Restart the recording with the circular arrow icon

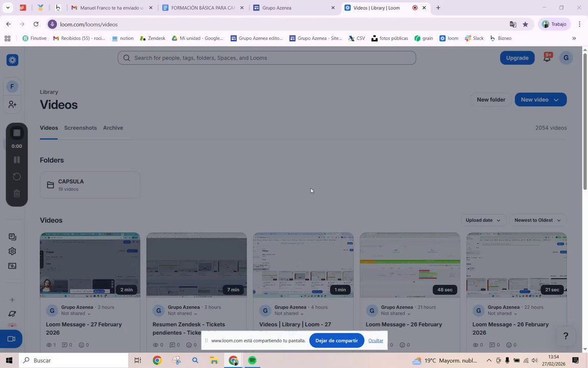[17, 176]
